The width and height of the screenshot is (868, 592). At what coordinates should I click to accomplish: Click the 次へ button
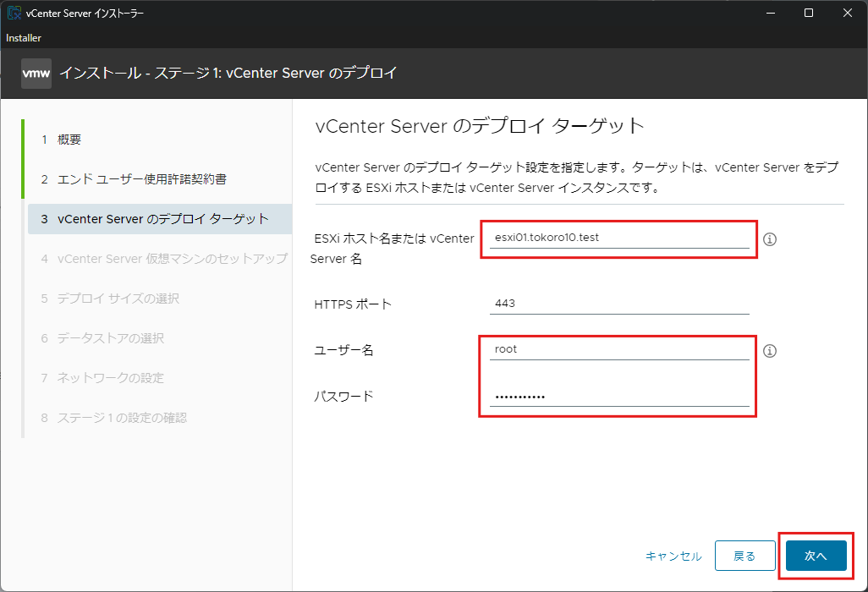click(x=816, y=556)
